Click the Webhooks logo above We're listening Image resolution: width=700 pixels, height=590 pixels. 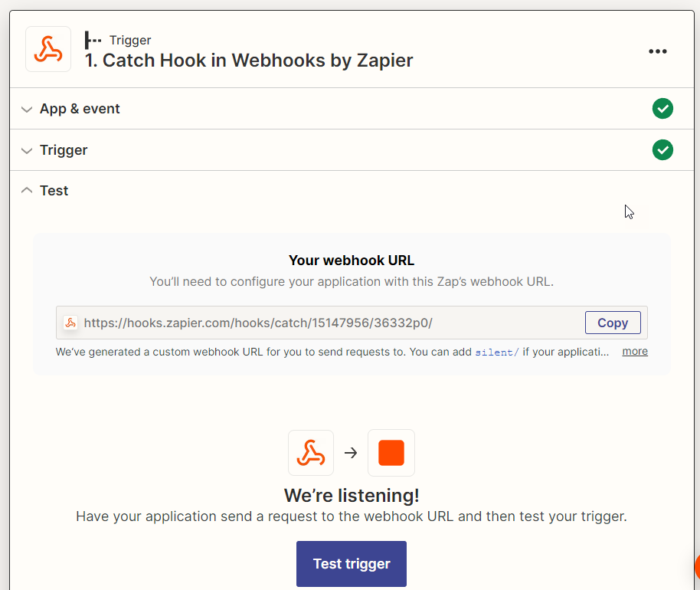[310, 452]
